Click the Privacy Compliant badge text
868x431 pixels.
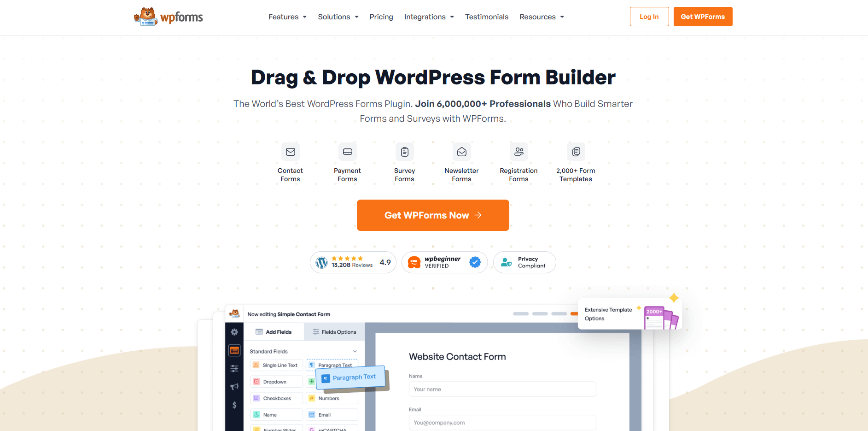click(531, 262)
